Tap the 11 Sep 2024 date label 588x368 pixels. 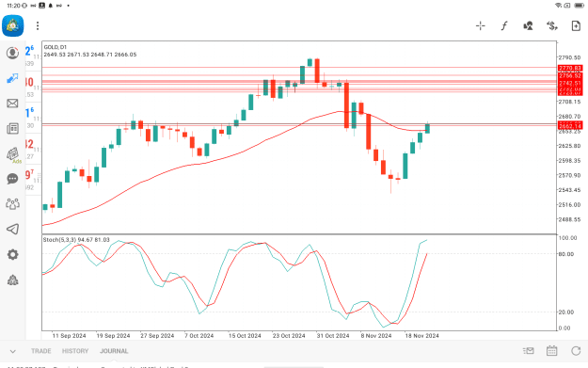69,336
